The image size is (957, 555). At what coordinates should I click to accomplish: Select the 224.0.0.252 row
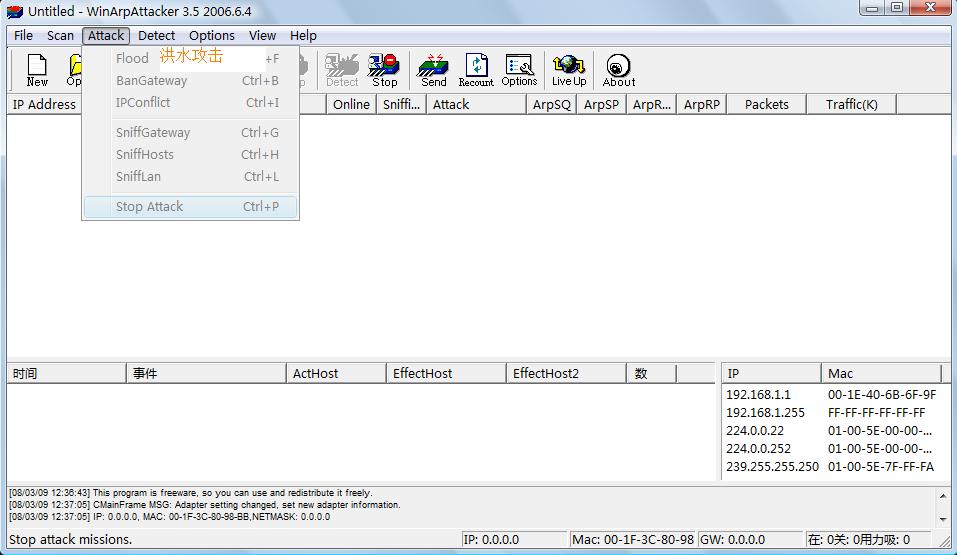[x=831, y=449]
